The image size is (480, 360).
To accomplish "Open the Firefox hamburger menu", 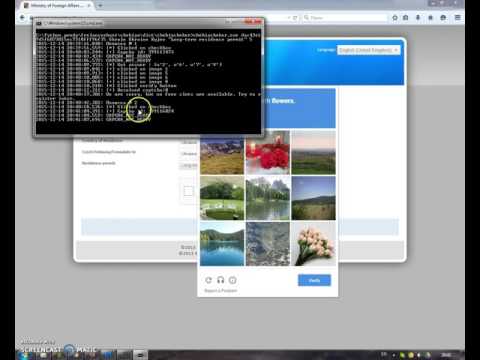I will tap(458, 18).
